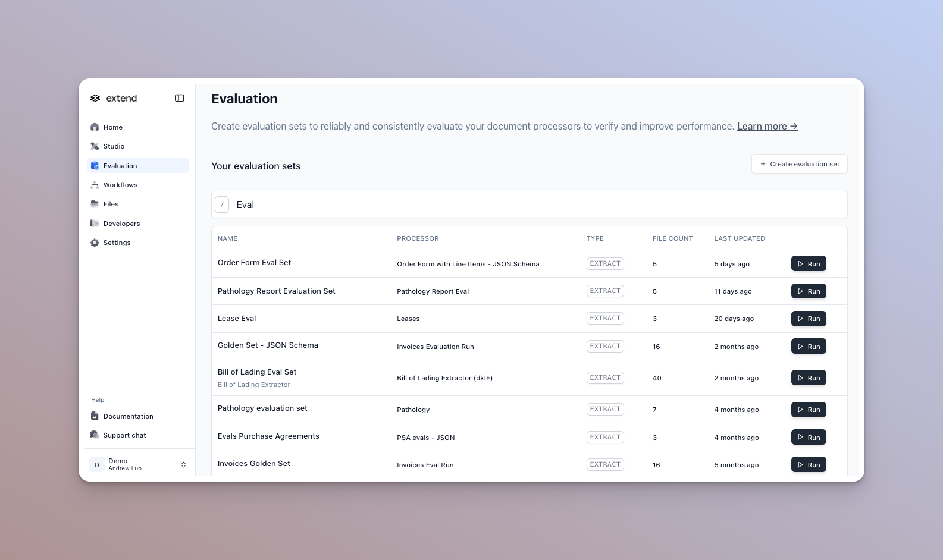943x560 pixels.
Task: Click PSA evals - JSON processor
Action: [x=426, y=438]
